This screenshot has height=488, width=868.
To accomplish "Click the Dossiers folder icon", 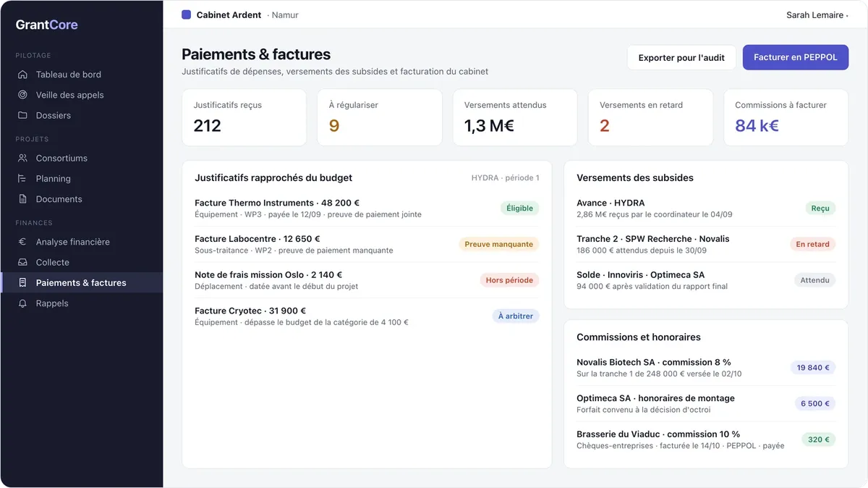I will [22, 115].
